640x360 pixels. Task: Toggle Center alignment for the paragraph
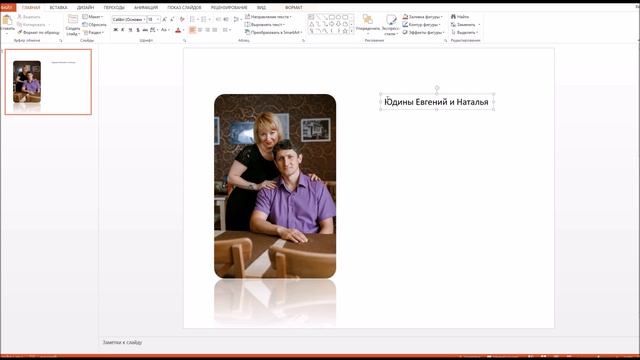tap(200, 30)
